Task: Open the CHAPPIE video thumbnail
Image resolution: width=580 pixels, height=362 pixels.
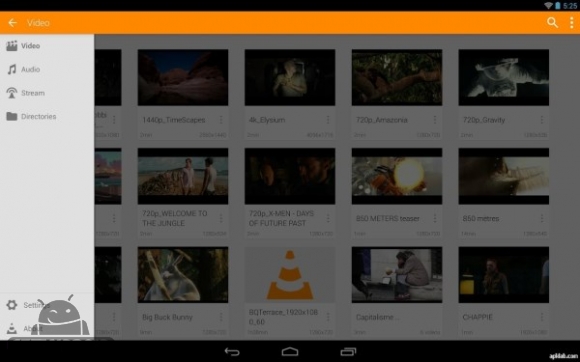Action: point(503,275)
